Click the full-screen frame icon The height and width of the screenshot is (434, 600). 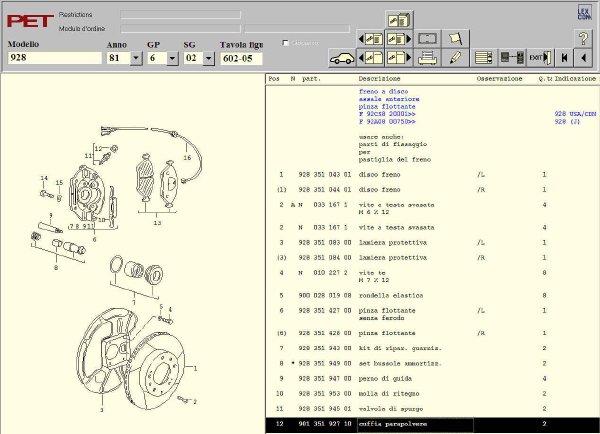(x=427, y=39)
